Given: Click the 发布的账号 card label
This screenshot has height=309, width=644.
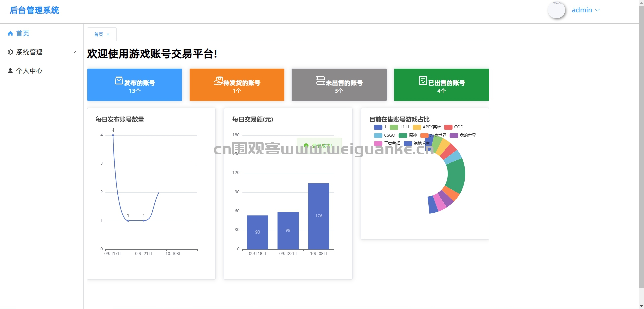Looking at the screenshot, I should pos(140,83).
